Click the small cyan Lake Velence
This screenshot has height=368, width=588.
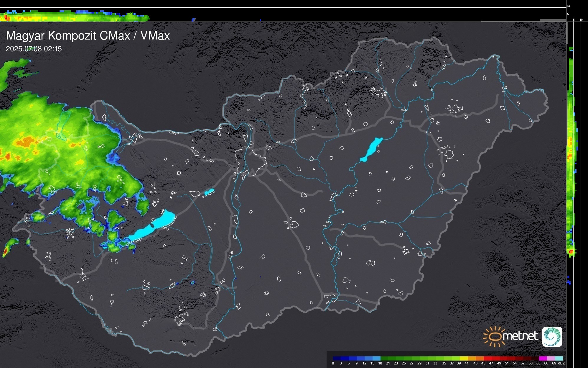tap(209, 192)
